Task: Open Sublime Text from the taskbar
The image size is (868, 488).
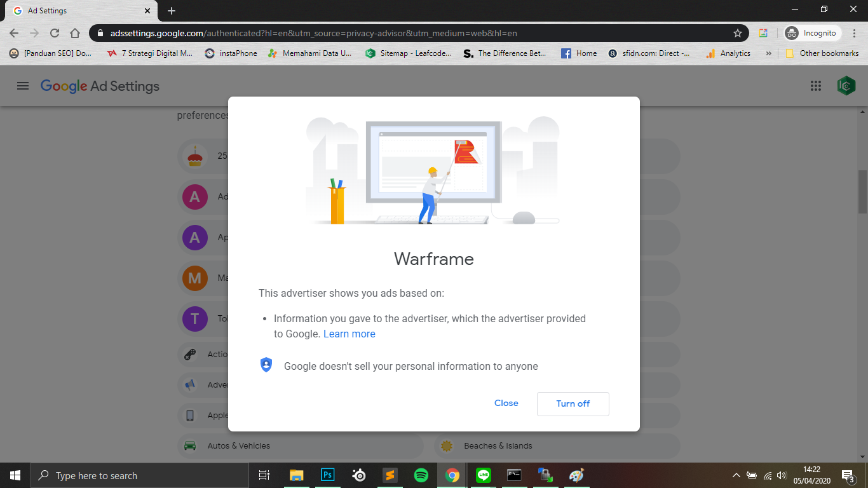Action: pyautogui.click(x=390, y=475)
